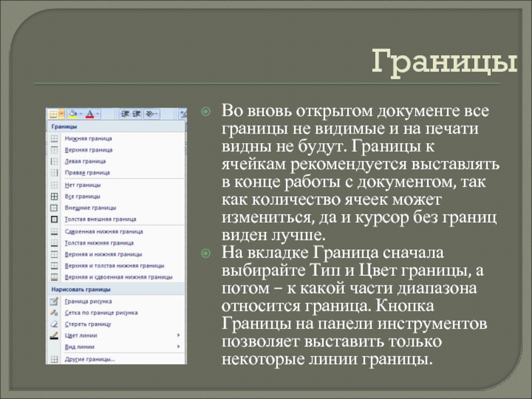The width and height of the screenshot is (532, 399).
Task: Open the Другие границы... dialog
Action: point(90,359)
